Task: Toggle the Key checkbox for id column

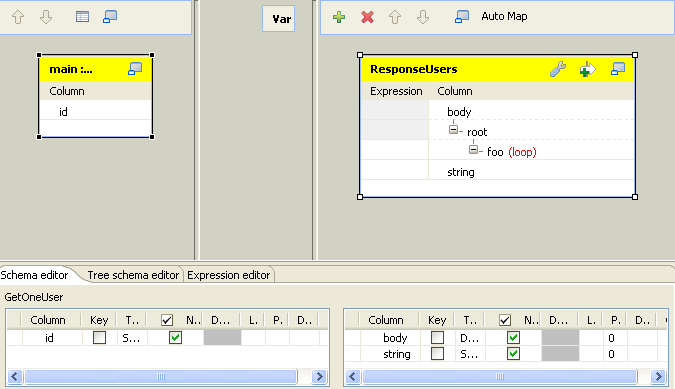Action: coord(99,338)
